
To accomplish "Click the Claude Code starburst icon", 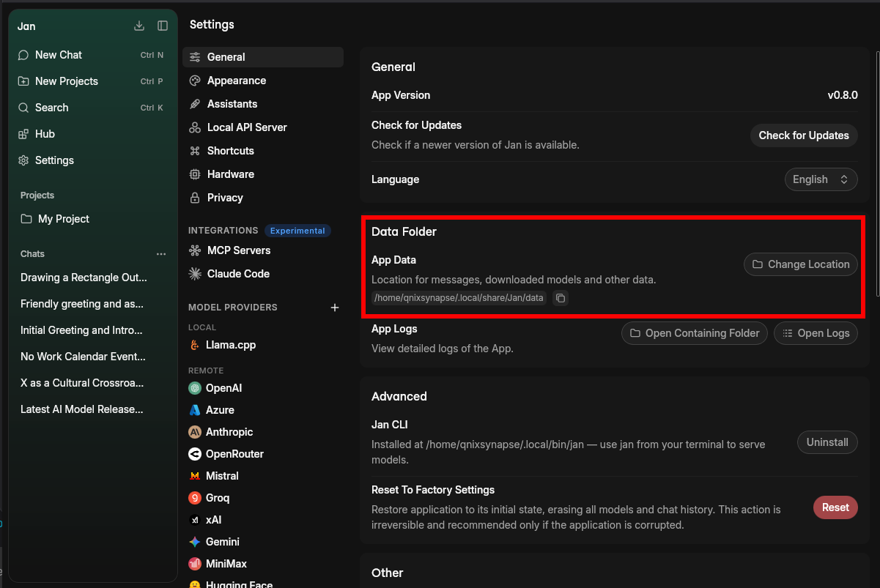I will click(x=195, y=274).
